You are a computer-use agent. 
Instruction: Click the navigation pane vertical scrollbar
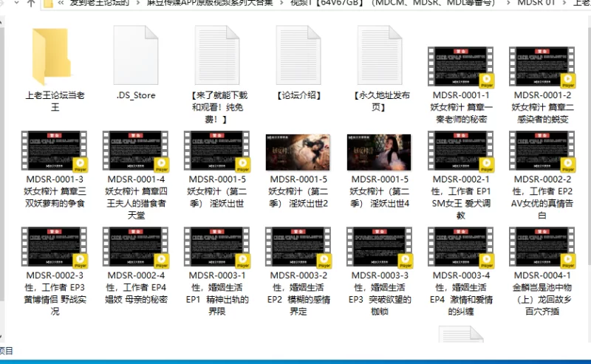[x=2, y=177]
